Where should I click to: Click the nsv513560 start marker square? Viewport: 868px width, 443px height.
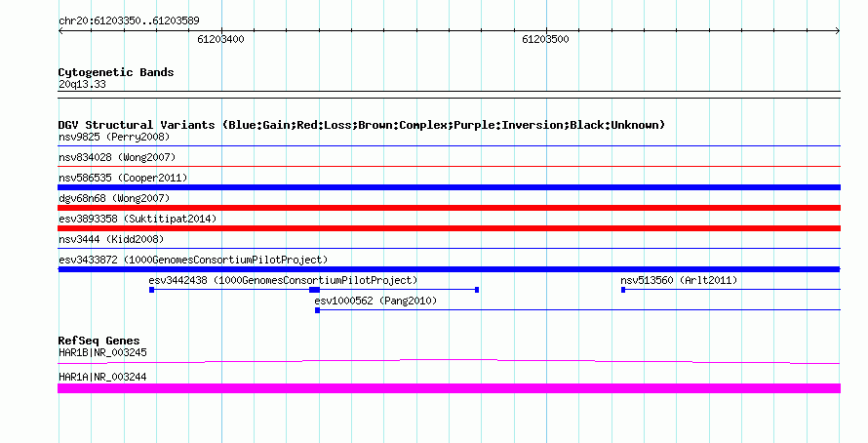click(x=623, y=290)
